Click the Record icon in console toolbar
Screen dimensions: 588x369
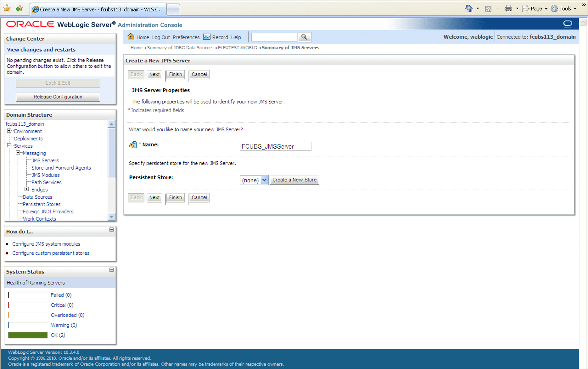[207, 37]
